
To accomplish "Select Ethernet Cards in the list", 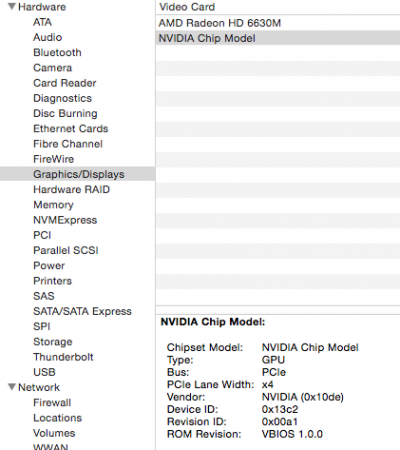I will click(71, 129).
